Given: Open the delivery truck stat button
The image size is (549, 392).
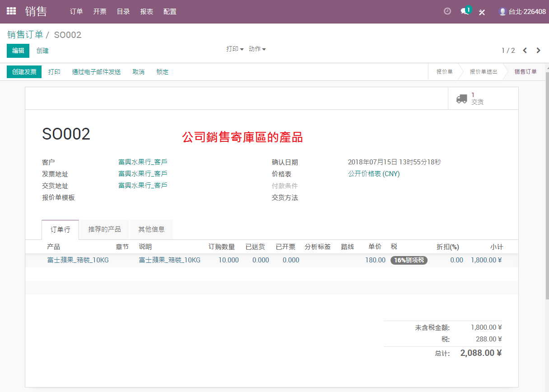Looking at the screenshot, I should [483, 98].
